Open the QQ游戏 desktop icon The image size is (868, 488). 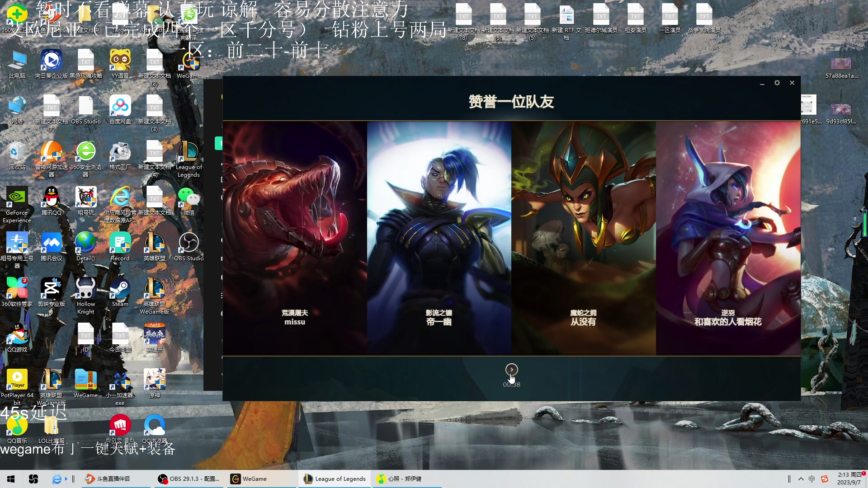point(17,338)
